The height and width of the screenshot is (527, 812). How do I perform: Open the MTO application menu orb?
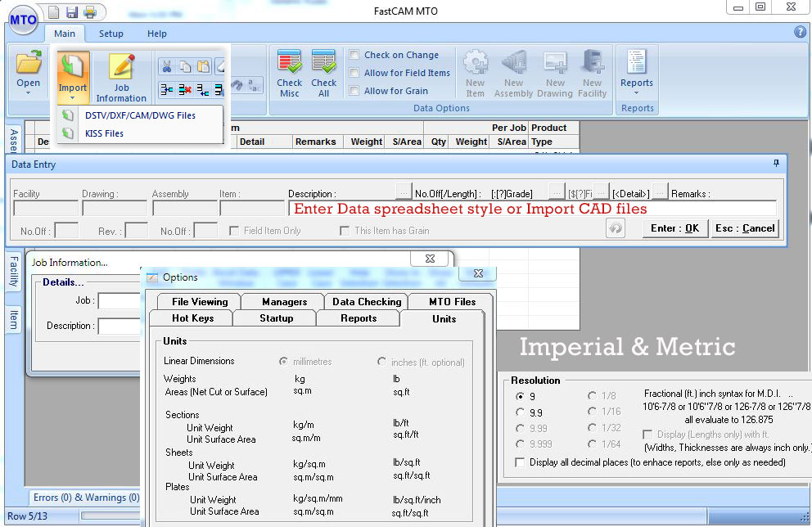pos(22,20)
